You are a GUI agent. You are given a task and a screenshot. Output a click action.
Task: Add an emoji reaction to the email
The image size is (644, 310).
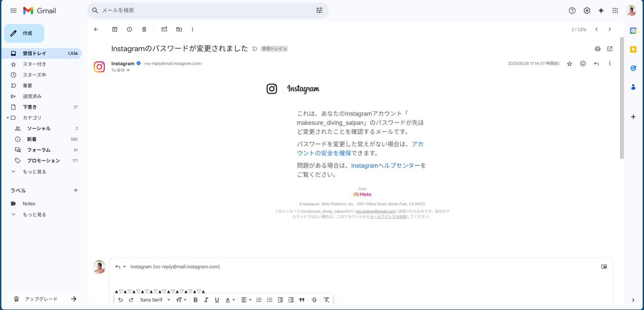pyautogui.click(x=583, y=64)
